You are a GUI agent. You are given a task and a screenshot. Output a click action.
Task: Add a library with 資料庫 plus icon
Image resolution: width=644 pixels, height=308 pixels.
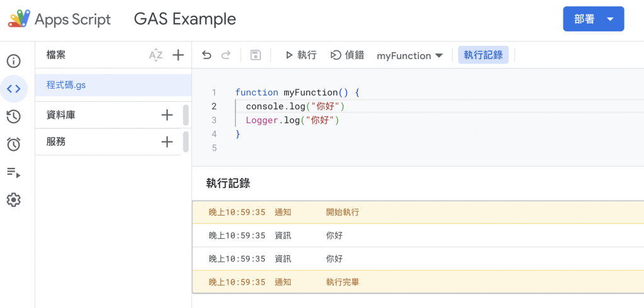point(167,115)
